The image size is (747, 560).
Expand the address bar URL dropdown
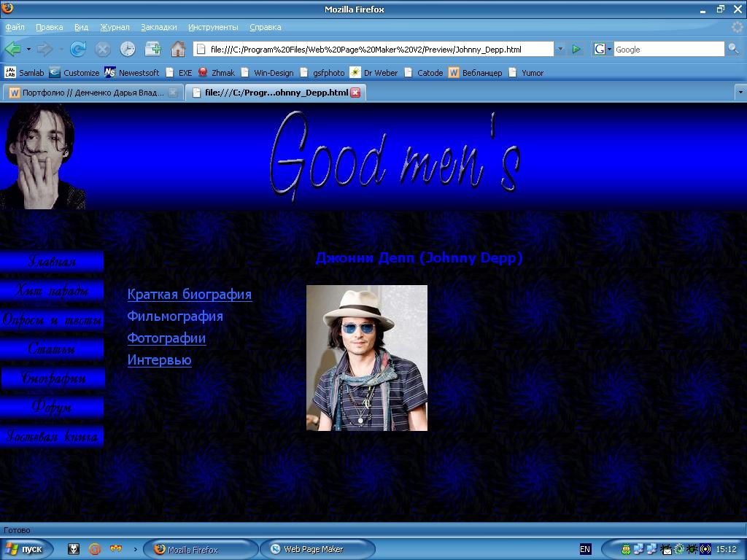[560, 49]
